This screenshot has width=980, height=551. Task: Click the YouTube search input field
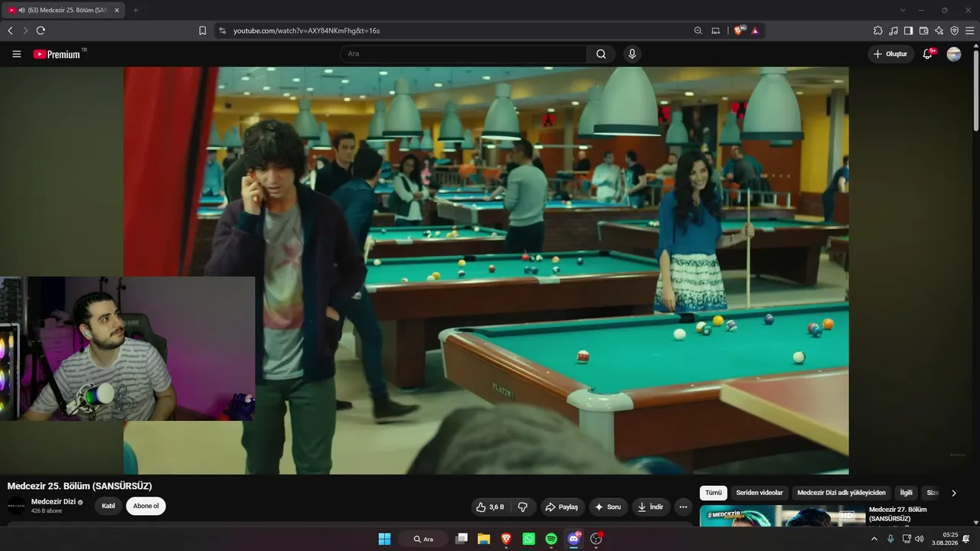point(463,54)
